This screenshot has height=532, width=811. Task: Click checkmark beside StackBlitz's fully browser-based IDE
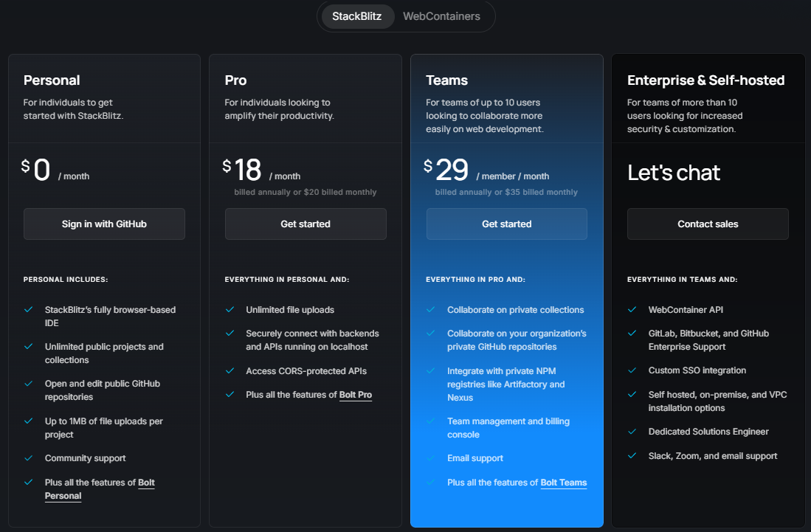point(29,310)
